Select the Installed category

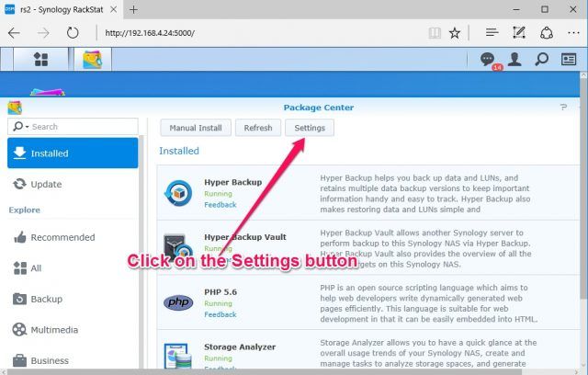(73, 153)
